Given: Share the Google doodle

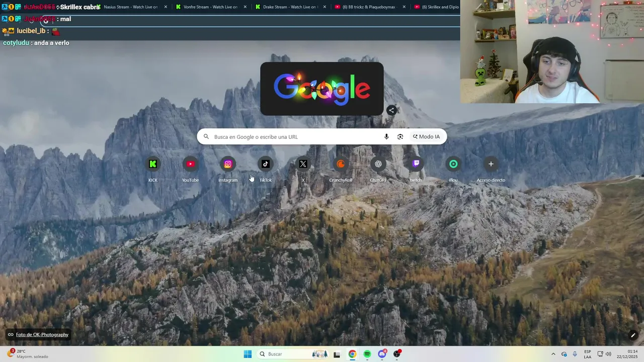Looking at the screenshot, I should [x=391, y=110].
